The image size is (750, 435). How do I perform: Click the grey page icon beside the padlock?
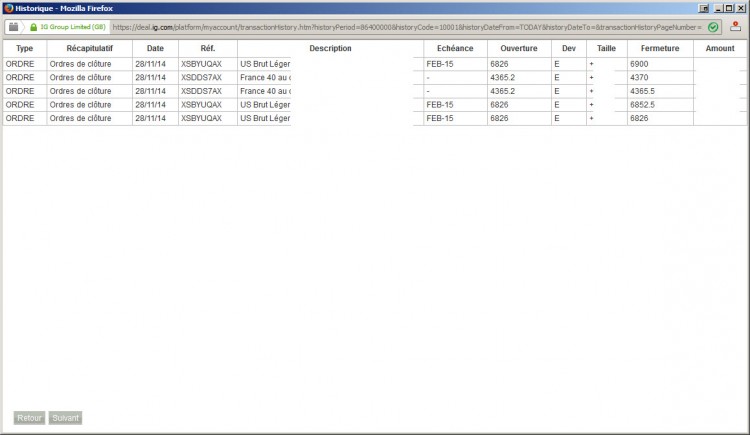pos(13,27)
